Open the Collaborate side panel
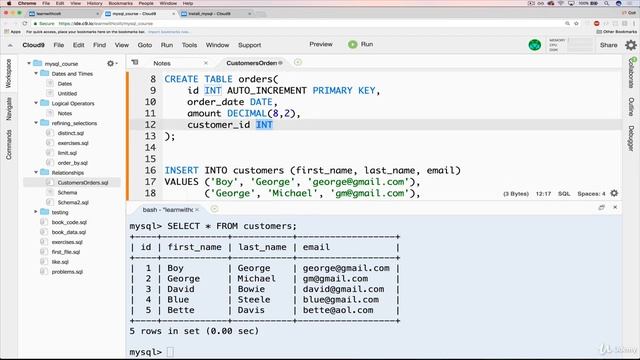 click(631, 73)
